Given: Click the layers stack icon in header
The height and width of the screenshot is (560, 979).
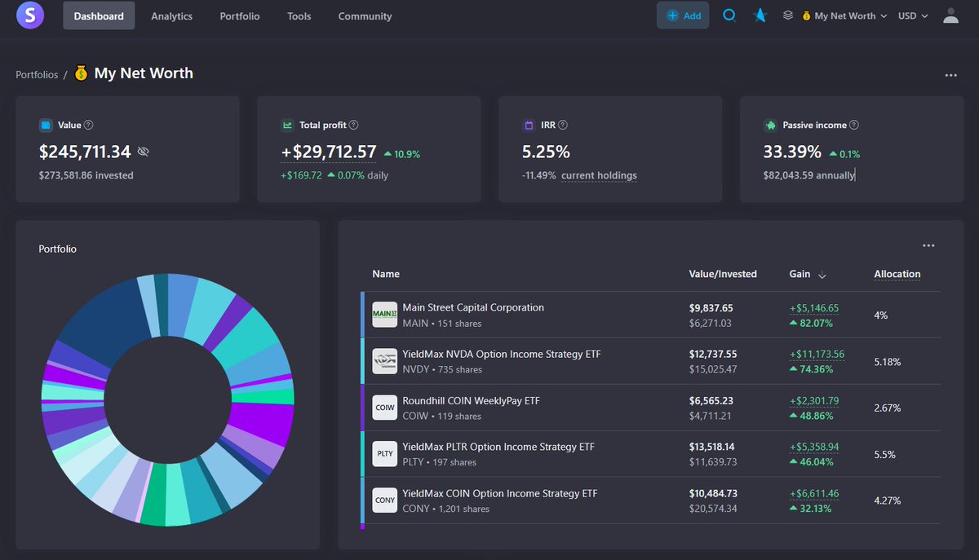Looking at the screenshot, I should [787, 15].
